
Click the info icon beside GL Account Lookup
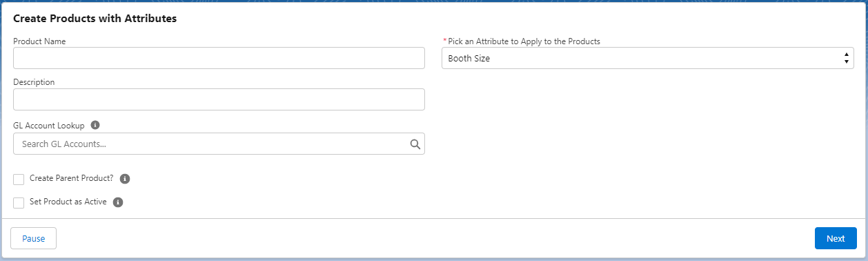95,126
